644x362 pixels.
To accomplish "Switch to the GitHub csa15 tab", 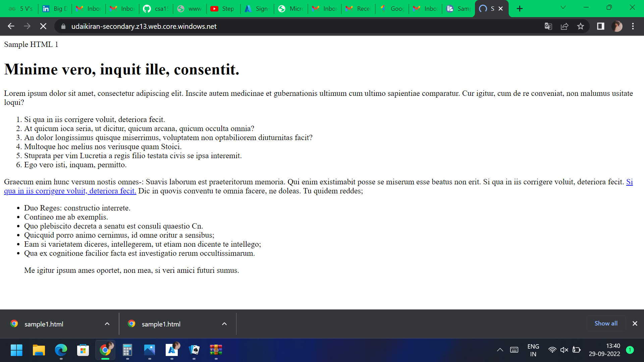I will 156,9.
